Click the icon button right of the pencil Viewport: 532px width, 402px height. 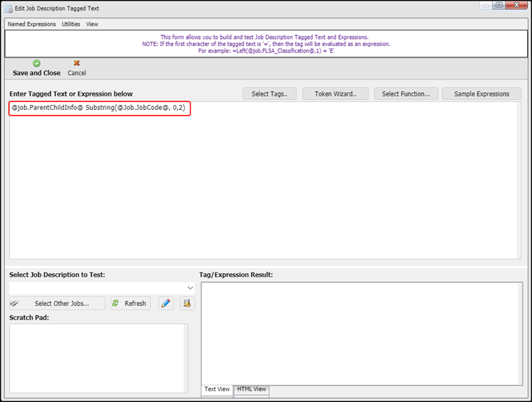tap(187, 303)
